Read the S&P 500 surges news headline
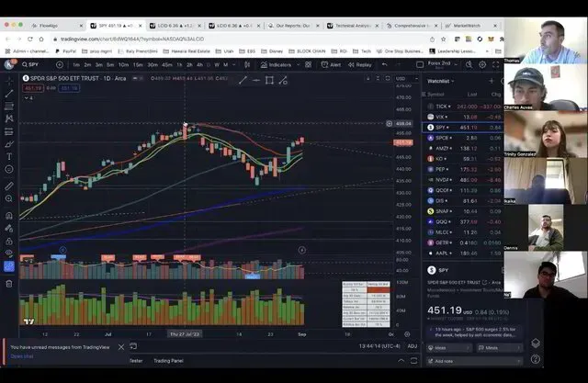This screenshot has height=383, width=588. pos(475,332)
